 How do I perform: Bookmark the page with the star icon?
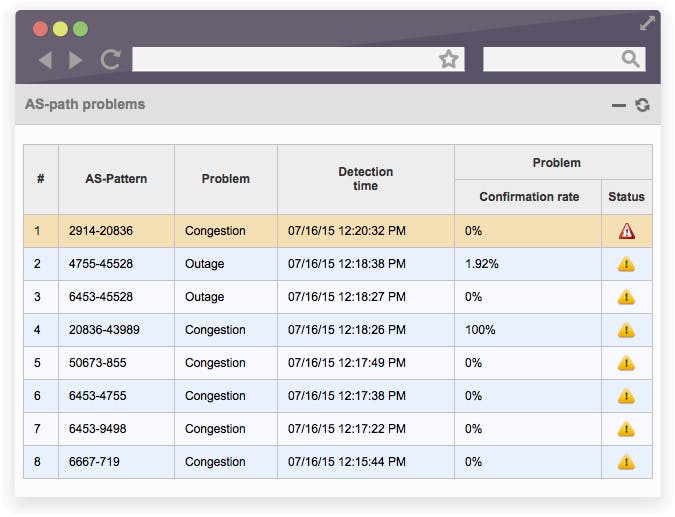point(449,60)
